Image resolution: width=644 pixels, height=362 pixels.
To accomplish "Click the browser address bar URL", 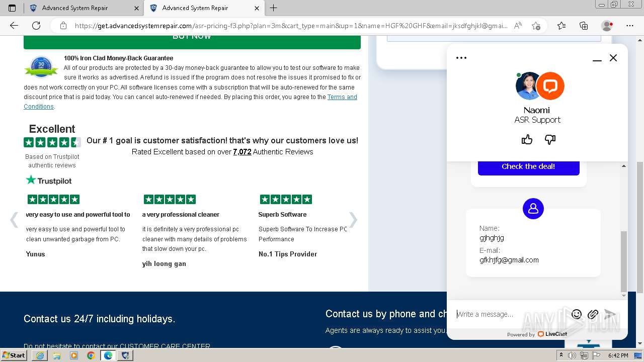I will (291, 26).
